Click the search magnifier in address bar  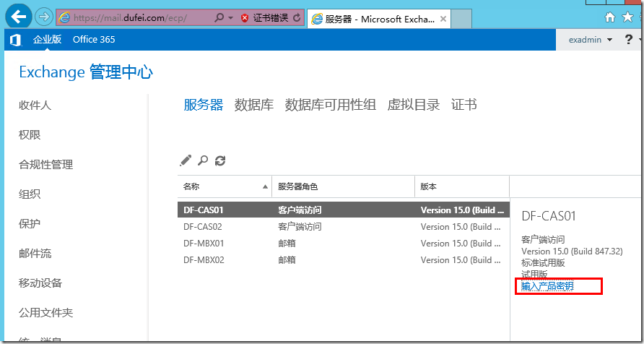219,17
